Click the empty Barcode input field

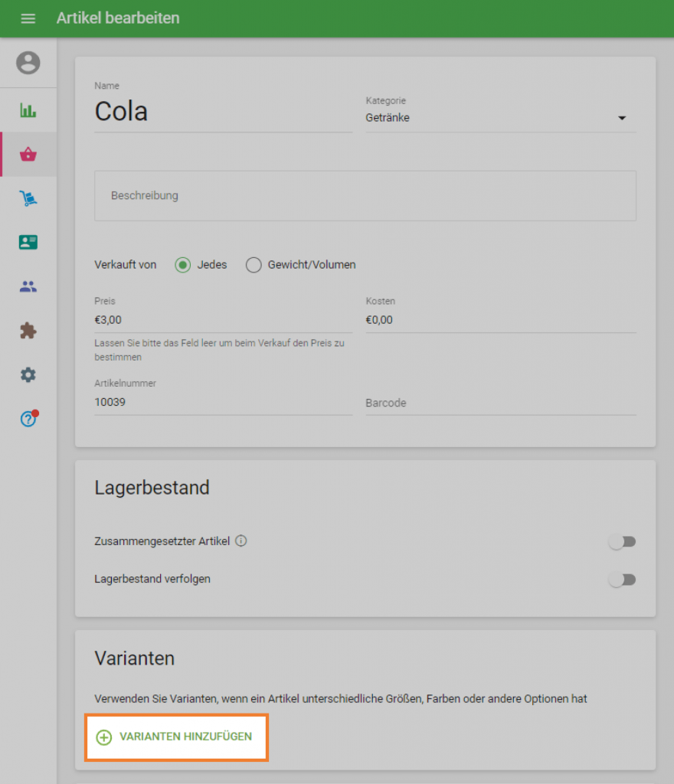[500, 403]
